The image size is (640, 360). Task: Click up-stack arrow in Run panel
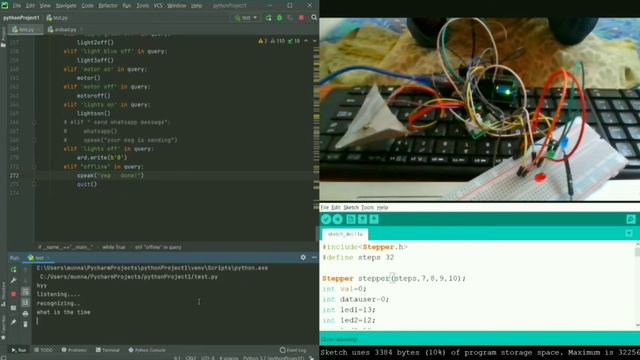(25, 270)
